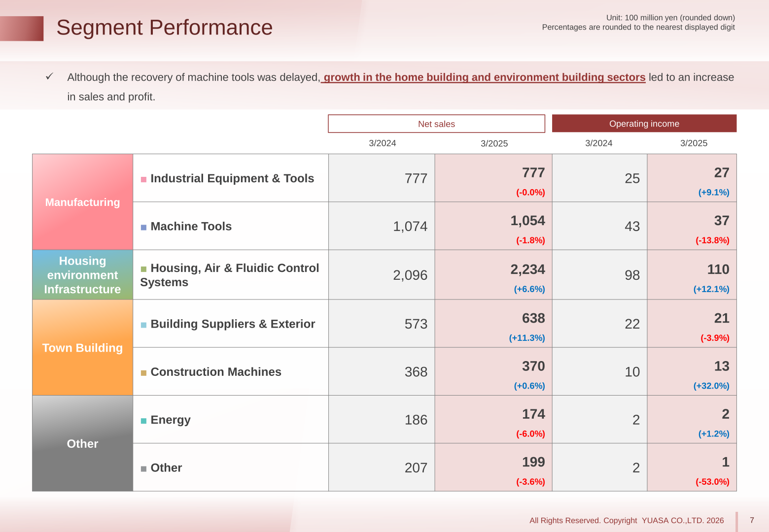Viewport: 769px width, 532px height.
Task: Click the (-3.9%) change figure
Action: coord(715,338)
